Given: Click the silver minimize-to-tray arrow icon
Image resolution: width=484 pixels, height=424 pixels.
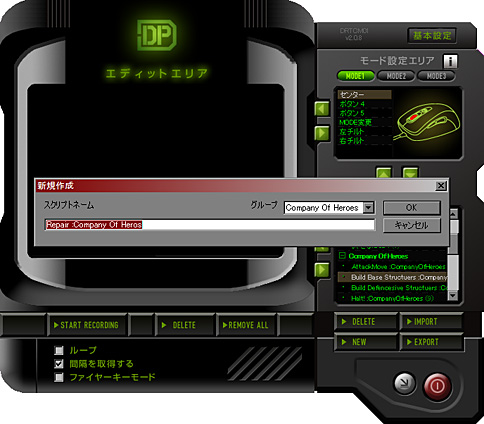Looking at the screenshot, I should coord(405,383).
